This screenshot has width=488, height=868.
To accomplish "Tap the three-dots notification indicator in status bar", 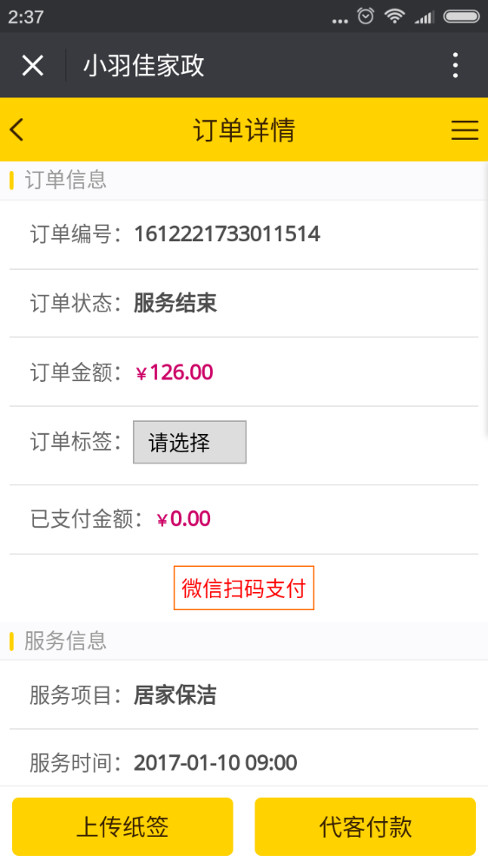I will [340, 21].
